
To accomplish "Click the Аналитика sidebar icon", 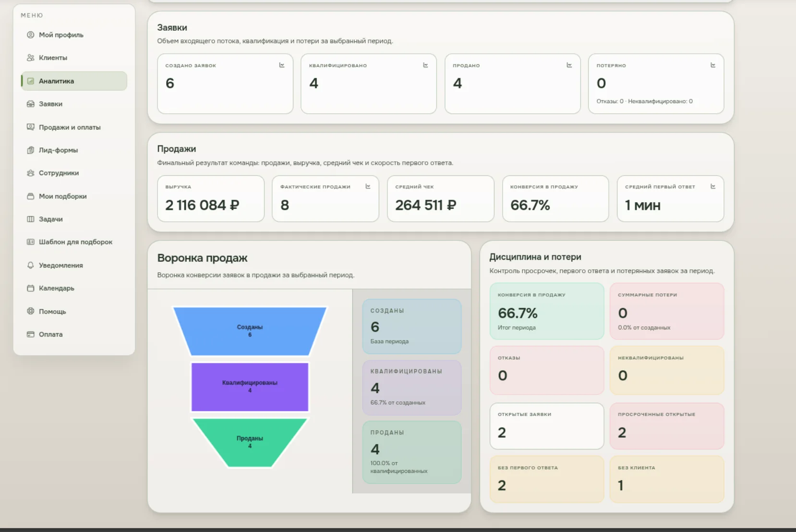I will [x=31, y=81].
